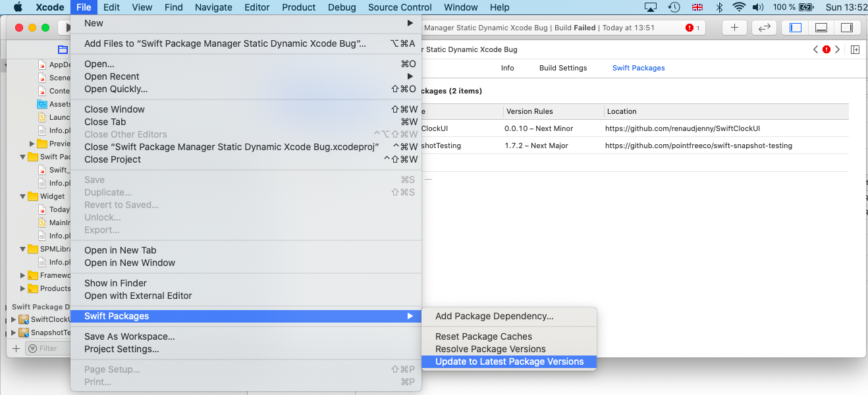Go to next issue arrow
The image size is (868, 395).
click(x=837, y=49)
